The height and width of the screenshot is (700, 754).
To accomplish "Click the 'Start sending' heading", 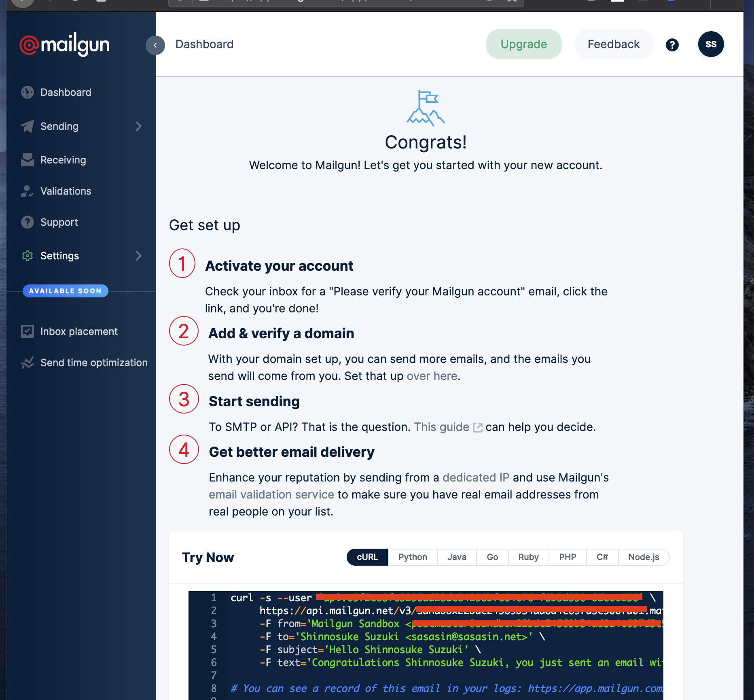I will [x=254, y=401].
